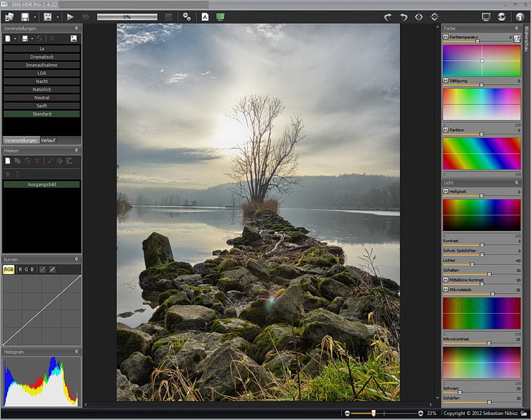This screenshot has width=531, height=420.
Task: Flip the image vertically
Action: pos(435,17)
